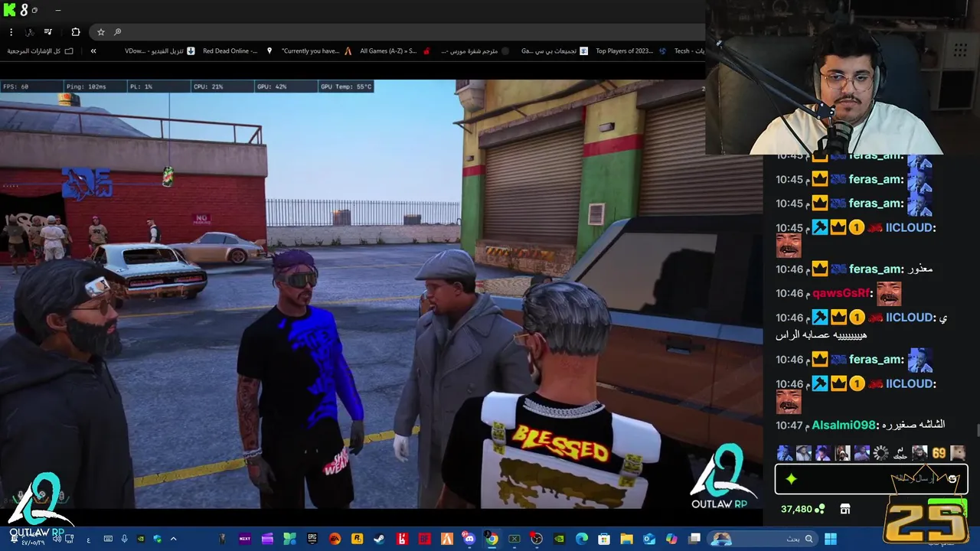Open OBS Studio from the taskbar
This screenshot has width=980, height=551.
click(x=537, y=539)
